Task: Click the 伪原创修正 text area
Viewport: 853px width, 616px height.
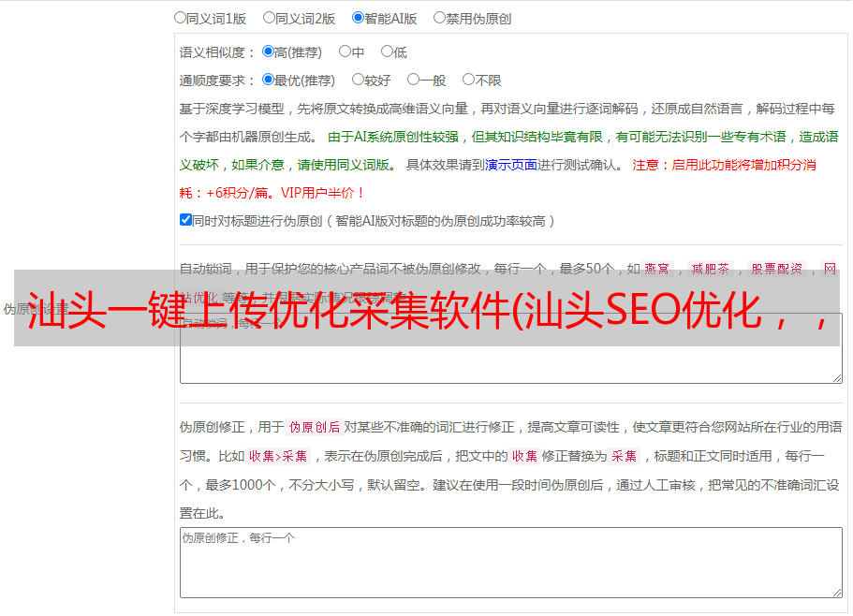Action: point(511,563)
